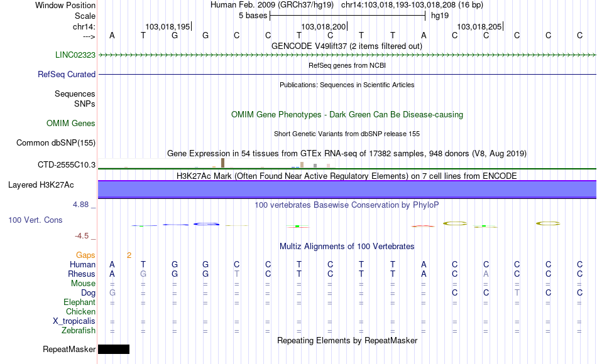Click the chr14: ruler label

[84, 26]
